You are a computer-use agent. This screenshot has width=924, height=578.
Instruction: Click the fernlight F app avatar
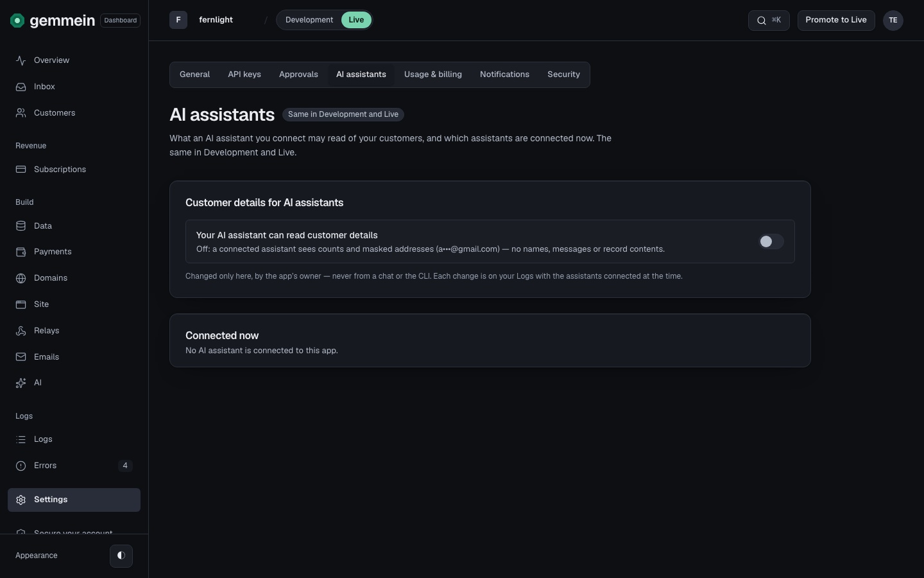(x=178, y=20)
